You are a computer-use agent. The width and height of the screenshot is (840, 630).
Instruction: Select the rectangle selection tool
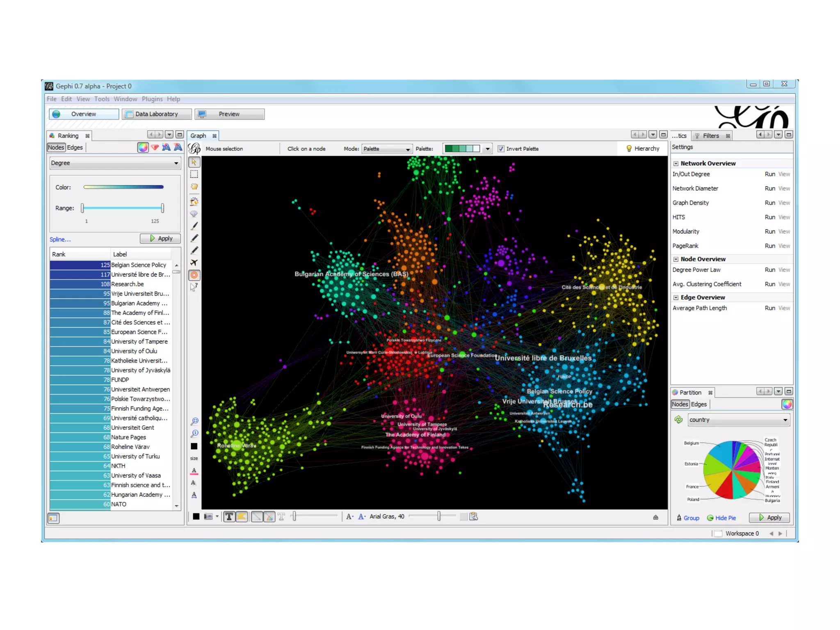pyautogui.click(x=194, y=174)
